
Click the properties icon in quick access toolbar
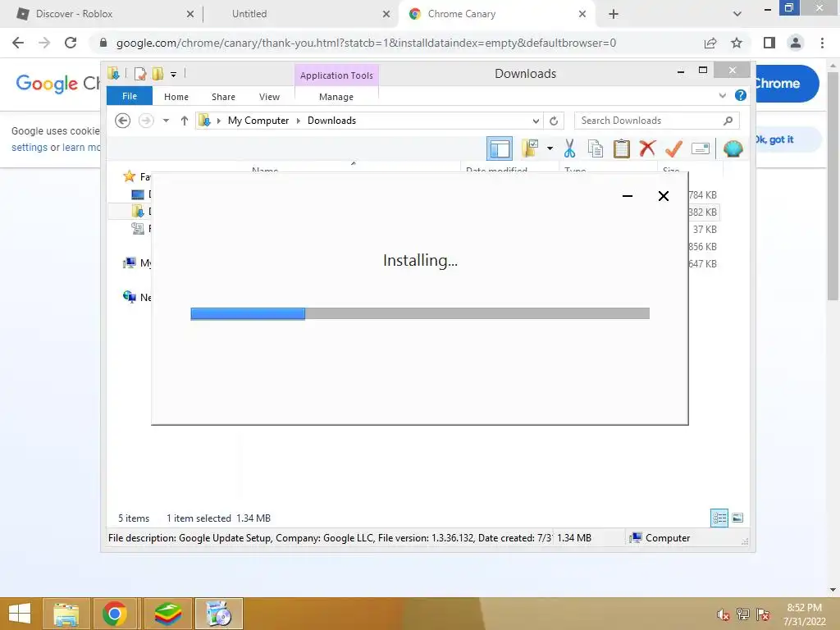pyautogui.click(x=140, y=74)
